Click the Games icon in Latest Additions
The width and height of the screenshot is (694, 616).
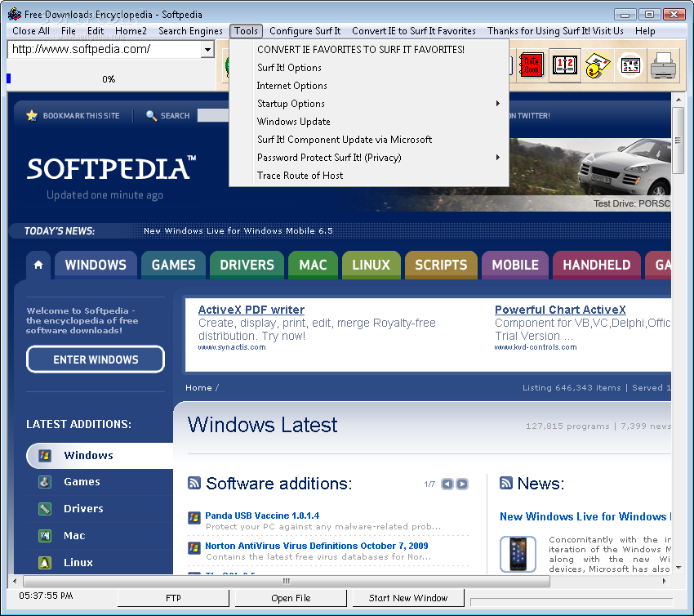point(45,482)
